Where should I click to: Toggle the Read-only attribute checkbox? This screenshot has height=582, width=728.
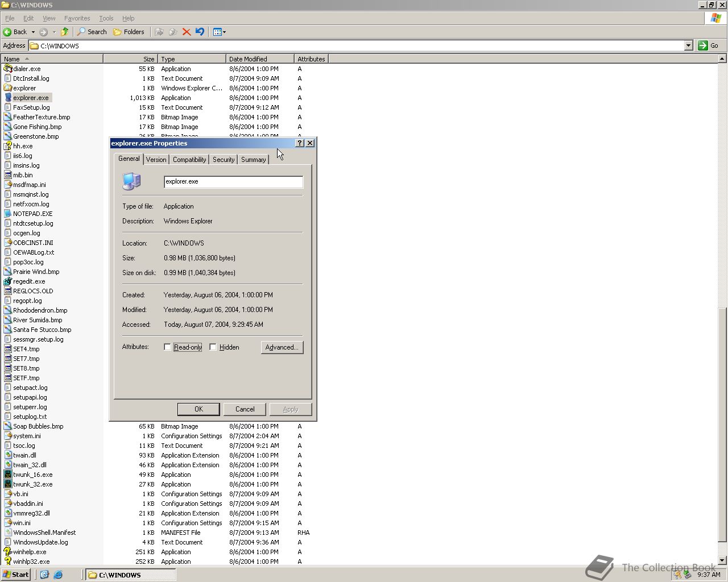(167, 347)
